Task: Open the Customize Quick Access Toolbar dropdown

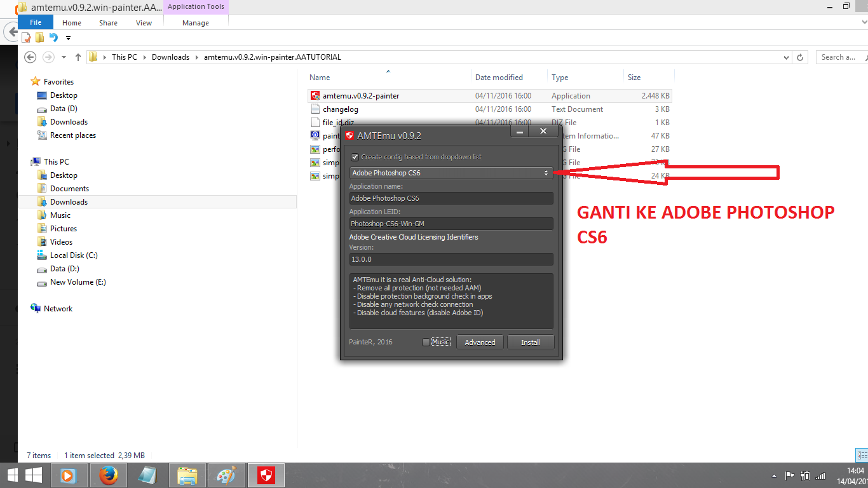Action: (68, 38)
